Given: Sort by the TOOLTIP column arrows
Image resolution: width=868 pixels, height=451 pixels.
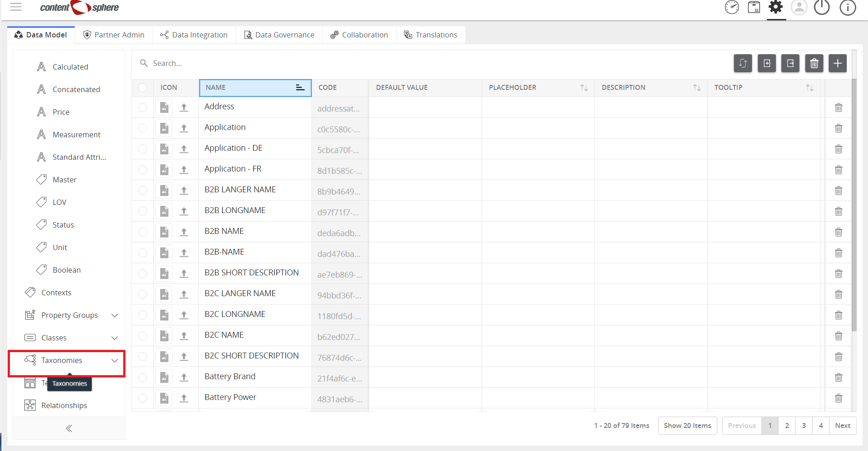Looking at the screenshot, I should (x=810, y=88).
